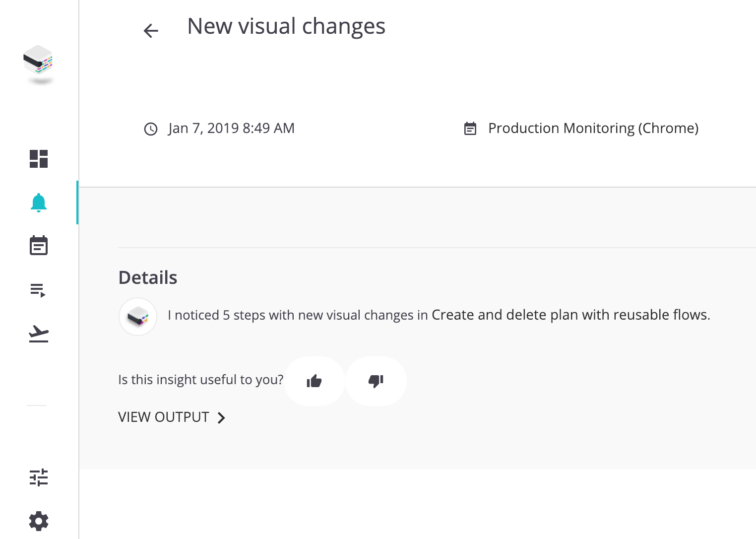Click the VIEW OUTPUT link
This screenshot has width=756, height=539.
(164, 417)
